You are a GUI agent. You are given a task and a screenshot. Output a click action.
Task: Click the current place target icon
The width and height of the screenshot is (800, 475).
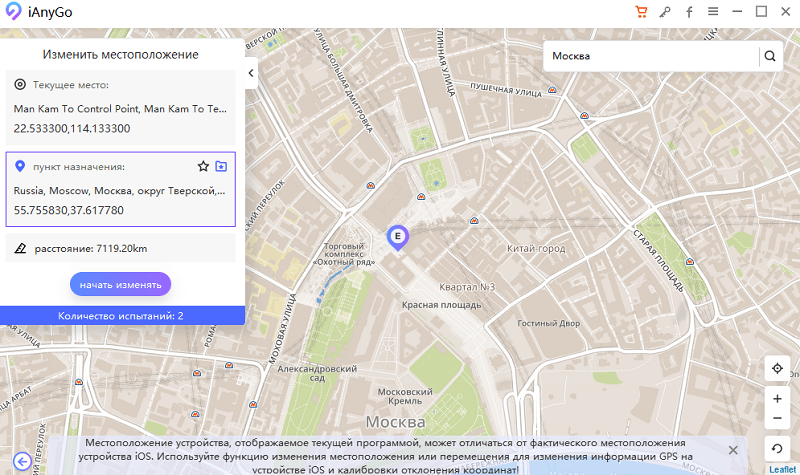click(x=20, y=84)
